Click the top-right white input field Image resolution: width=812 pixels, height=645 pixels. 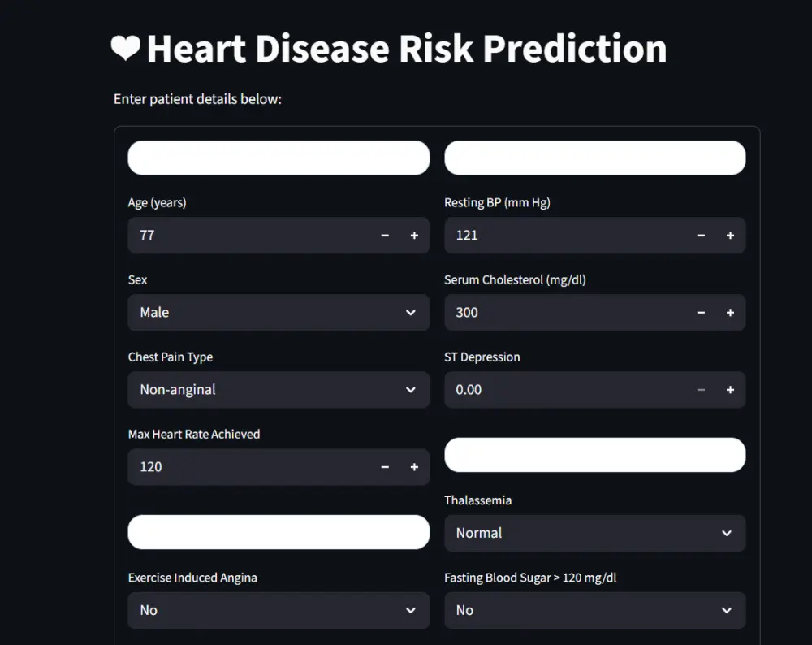pos(595,158)
